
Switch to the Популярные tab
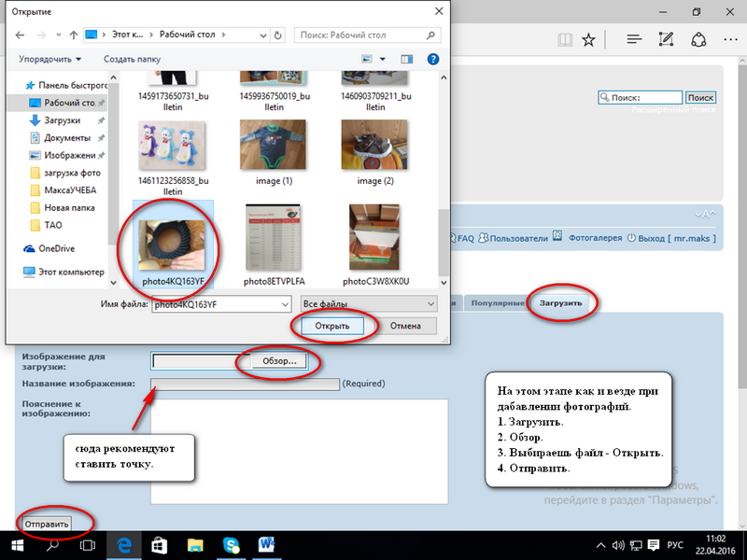coord(496,303)
